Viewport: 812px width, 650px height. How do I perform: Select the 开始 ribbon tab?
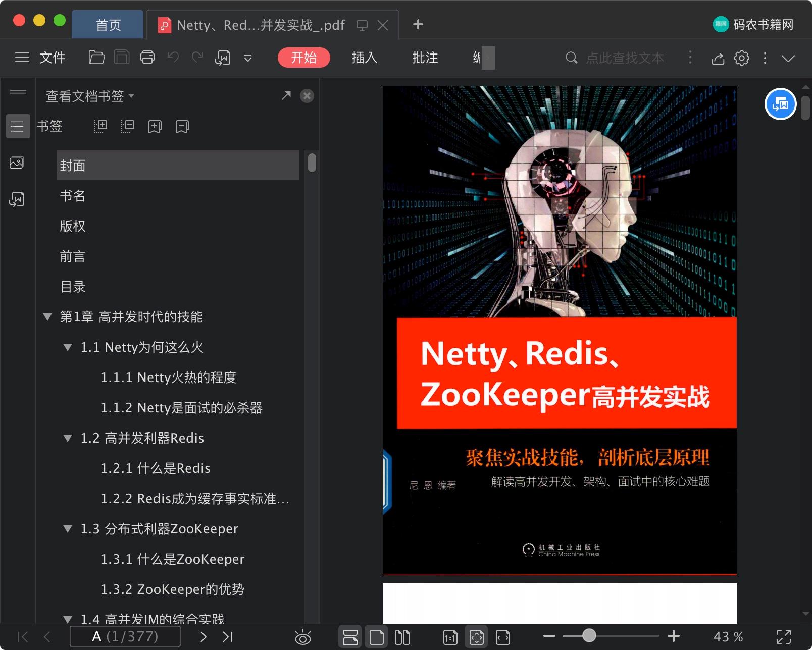point(303,58)
